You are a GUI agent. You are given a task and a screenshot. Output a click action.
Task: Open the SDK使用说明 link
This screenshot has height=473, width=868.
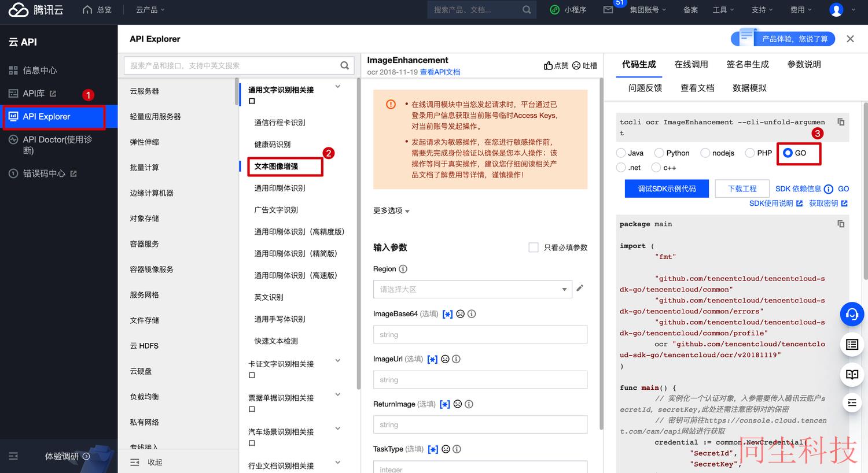point(776,204)
